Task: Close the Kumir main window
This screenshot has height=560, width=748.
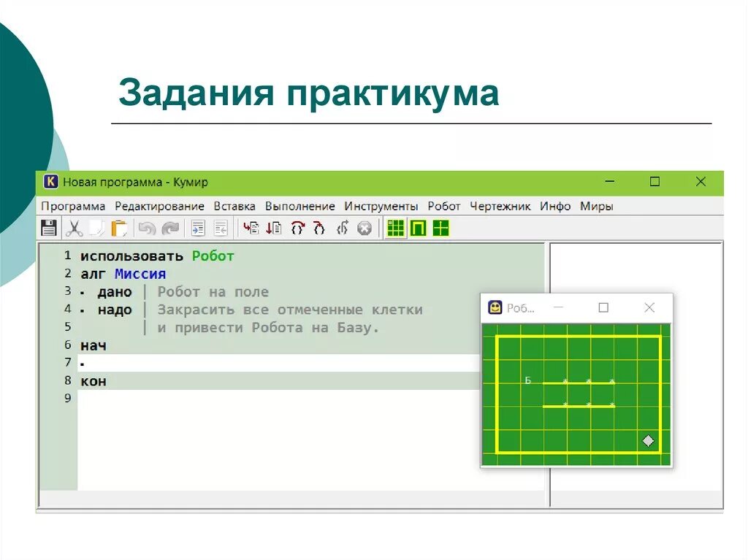Action: click(x=701, y=182)
